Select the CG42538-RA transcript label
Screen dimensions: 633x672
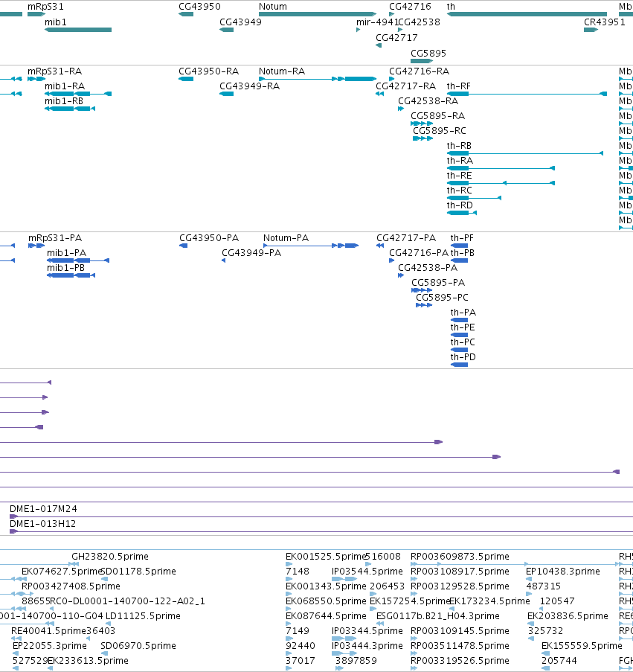coord(428,101)
